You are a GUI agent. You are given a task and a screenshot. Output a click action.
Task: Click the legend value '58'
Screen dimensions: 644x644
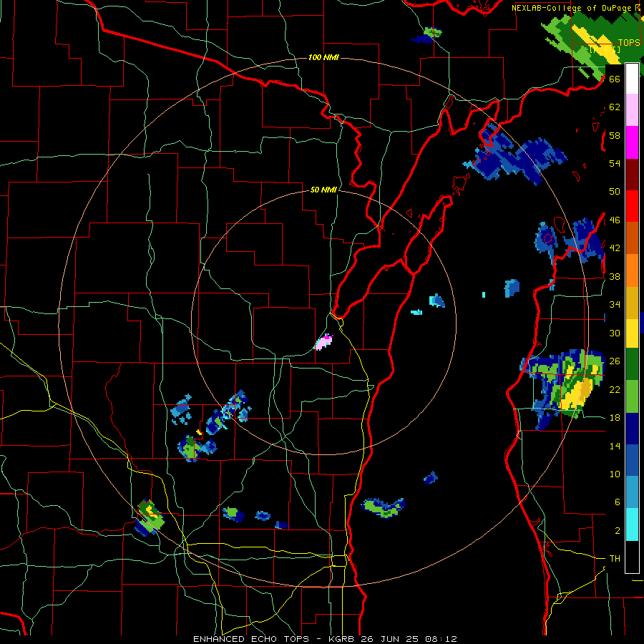[x=615, y=135]
